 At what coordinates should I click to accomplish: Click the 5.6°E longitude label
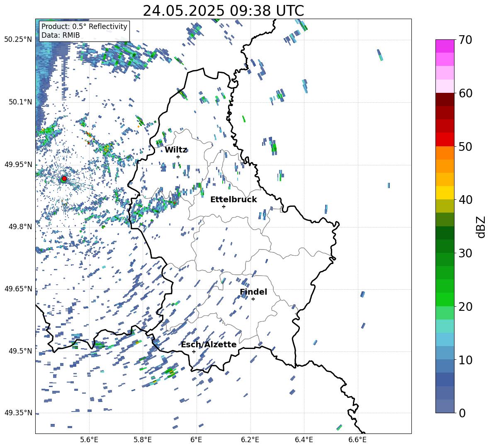[x=89, y=440]
